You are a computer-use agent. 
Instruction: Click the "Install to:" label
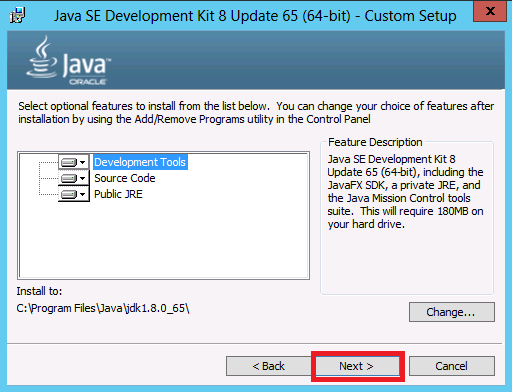coord(39,291)
